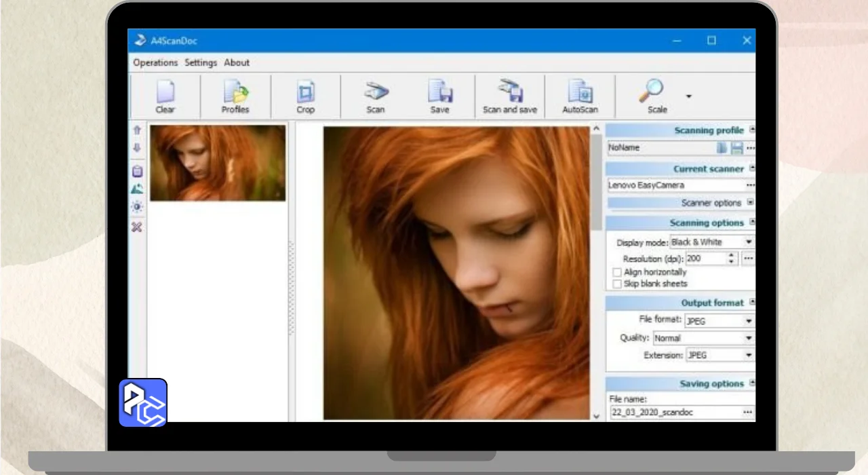868x475 pixels.
Task: Open the Display mode dropdown
Action: (749, 242)
